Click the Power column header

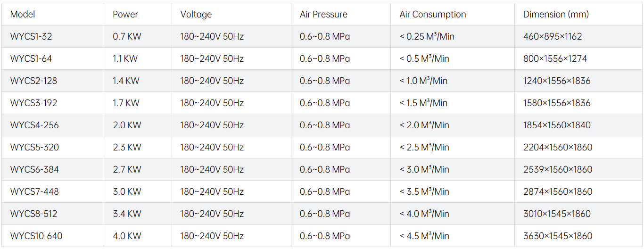point(125,14)
